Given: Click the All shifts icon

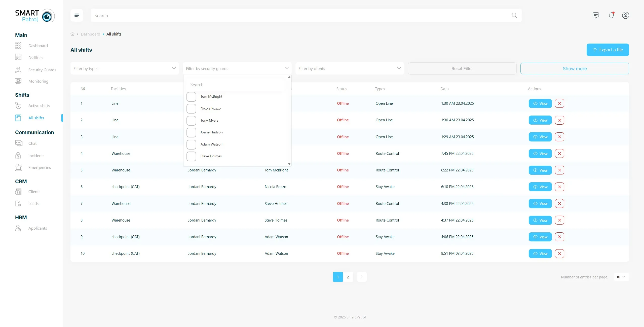Looking at the screenshot, I should coord(18,118).
